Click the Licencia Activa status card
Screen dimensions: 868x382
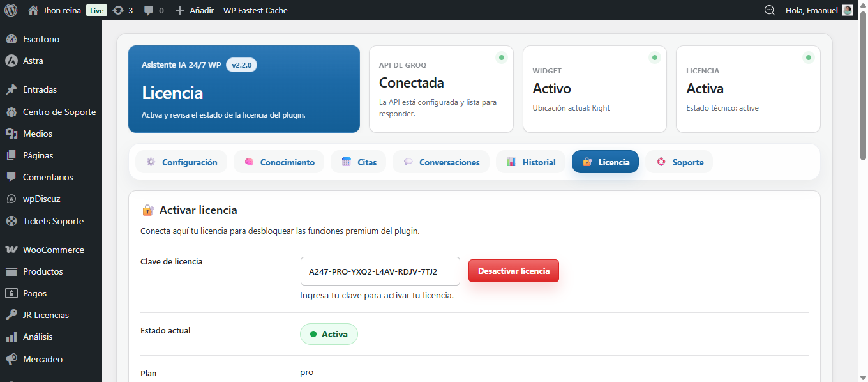[x=748, y=89]
